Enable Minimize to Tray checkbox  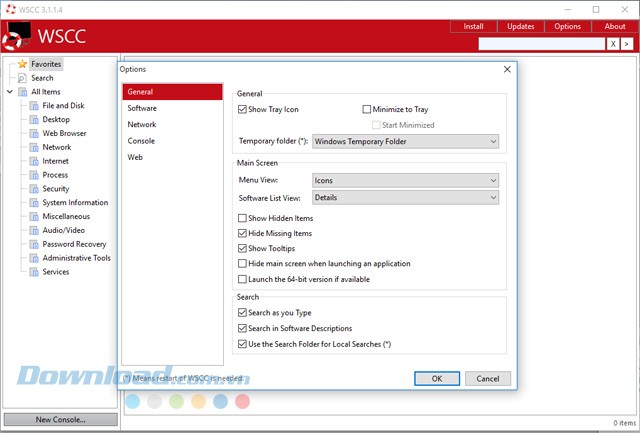click(x=367, y=109)
